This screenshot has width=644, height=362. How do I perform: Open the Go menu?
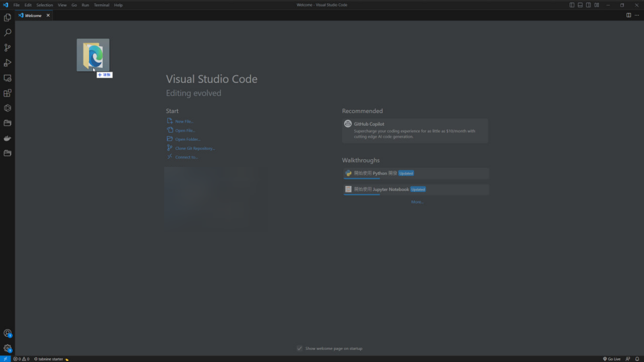(x=74, y=5)
